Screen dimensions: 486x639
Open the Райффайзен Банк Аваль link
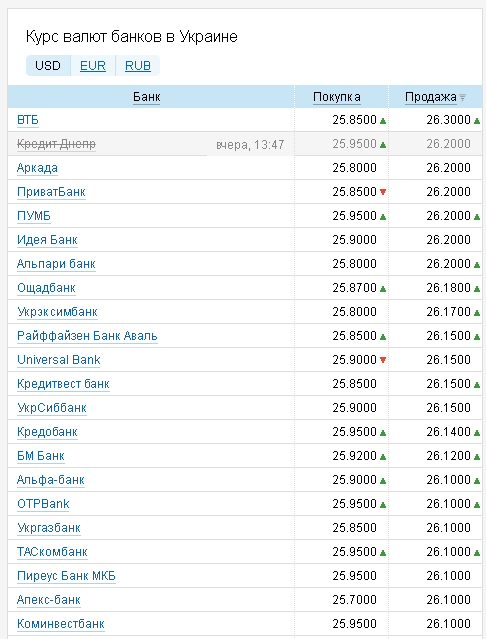tap(87, 336)
